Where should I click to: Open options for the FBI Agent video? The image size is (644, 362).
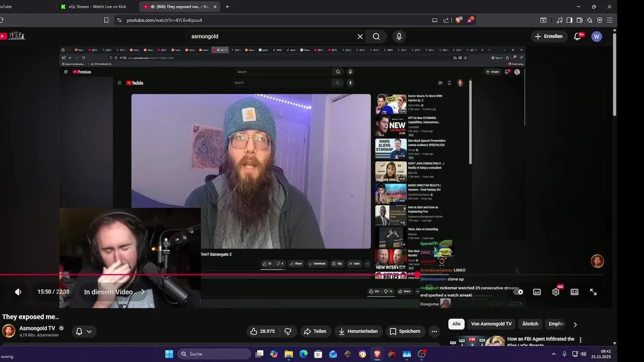[581, 340]
